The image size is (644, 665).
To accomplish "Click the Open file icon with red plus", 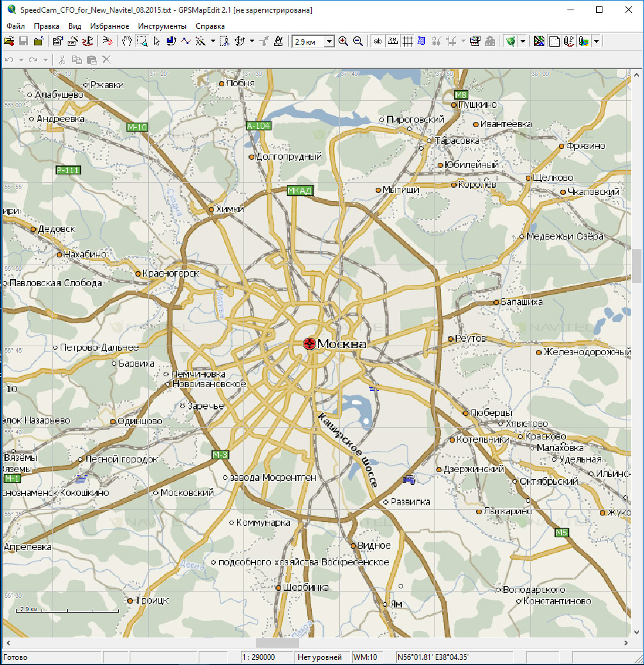I will pos(9,41).
